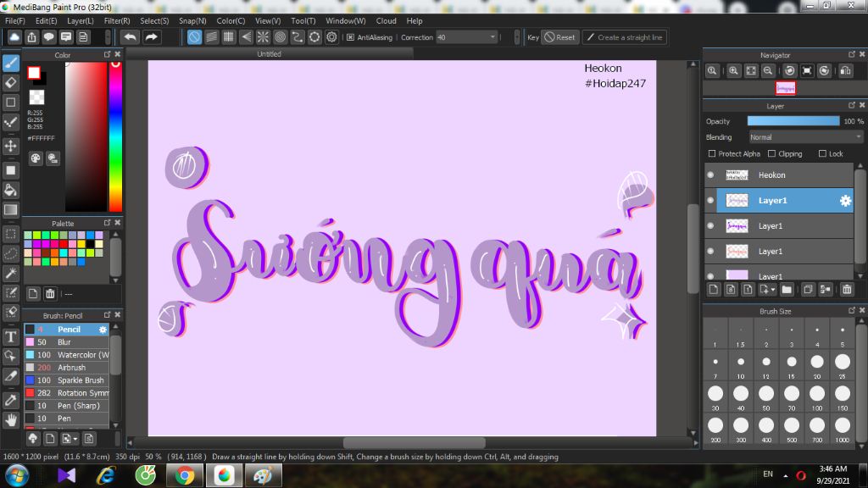The image size is (868, 488).
Task: Select the Eraser tool
Action: (10, 82)
